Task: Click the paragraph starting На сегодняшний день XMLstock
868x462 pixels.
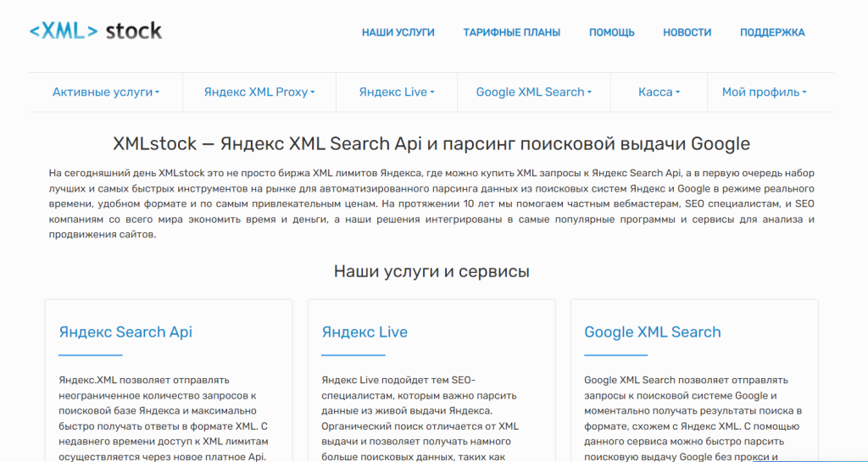Action: (431, 203)
